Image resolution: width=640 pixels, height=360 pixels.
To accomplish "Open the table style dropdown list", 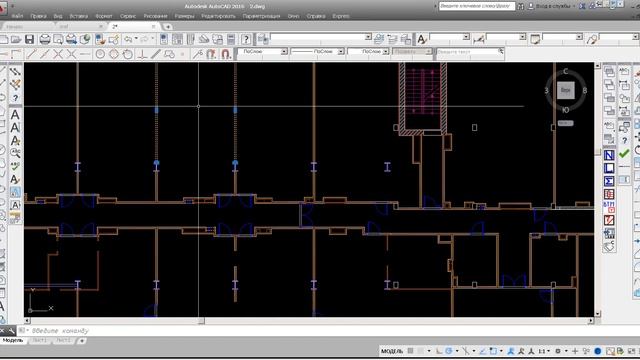I will pos(579,37).
